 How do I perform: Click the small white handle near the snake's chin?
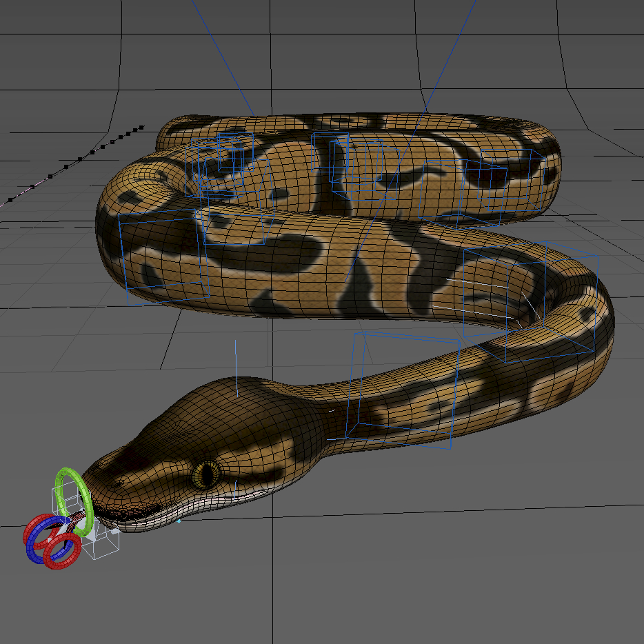point(114,531)
